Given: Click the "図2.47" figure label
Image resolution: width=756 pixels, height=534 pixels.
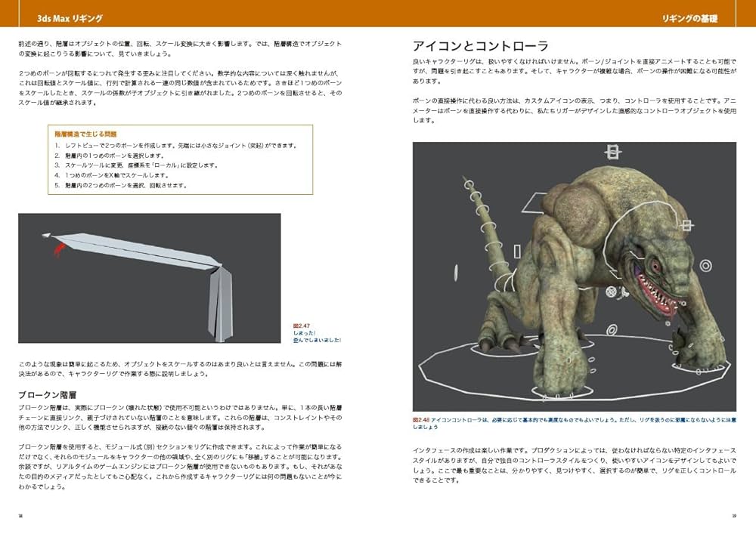Looking at the screenshot, I should coord(302,326).
